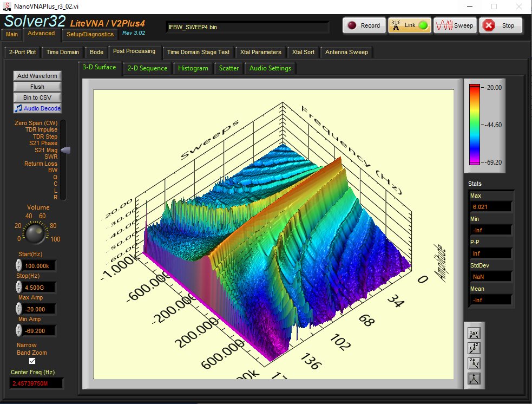
Task: Click the IFBW_SWEEP4.bin file name field
Action: [x=247, y=27]
